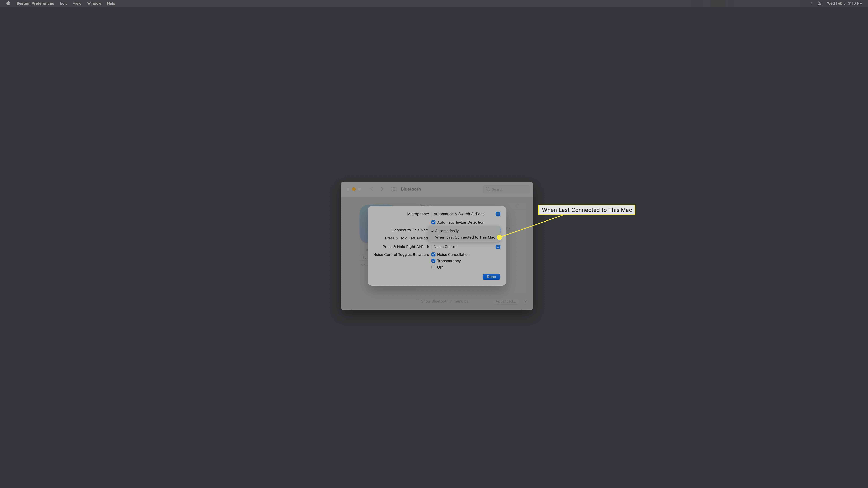Click the Bluetooth panel icon
868x488 pixels.
click(393, 189)
